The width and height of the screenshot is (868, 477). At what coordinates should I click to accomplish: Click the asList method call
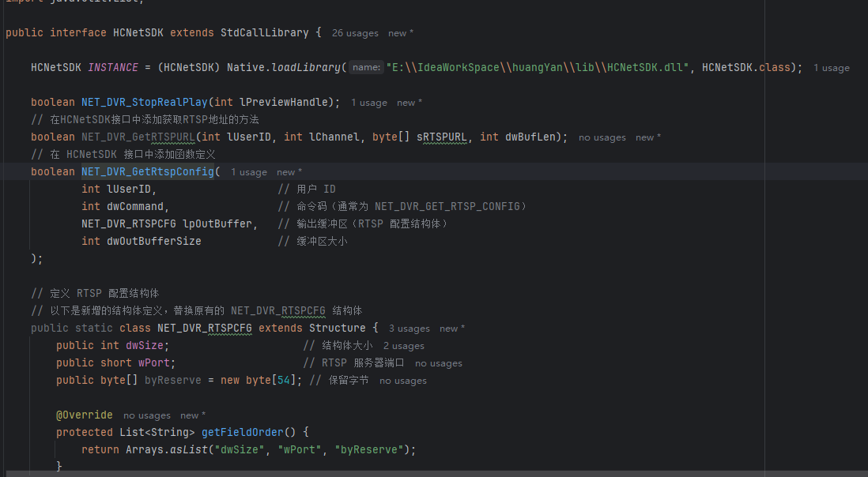coord(189,450)
